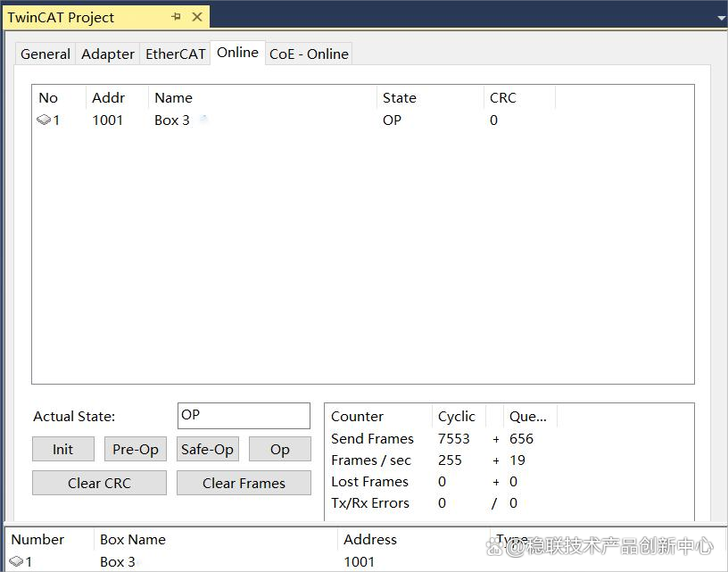Click the Number column header in bottom table
This screenshot has width=728, height=572.
(x=50, y=540)
